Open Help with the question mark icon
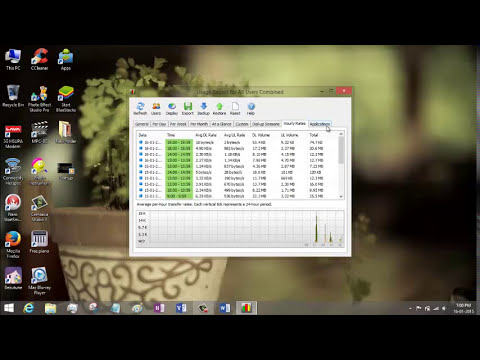 point(251,108)
